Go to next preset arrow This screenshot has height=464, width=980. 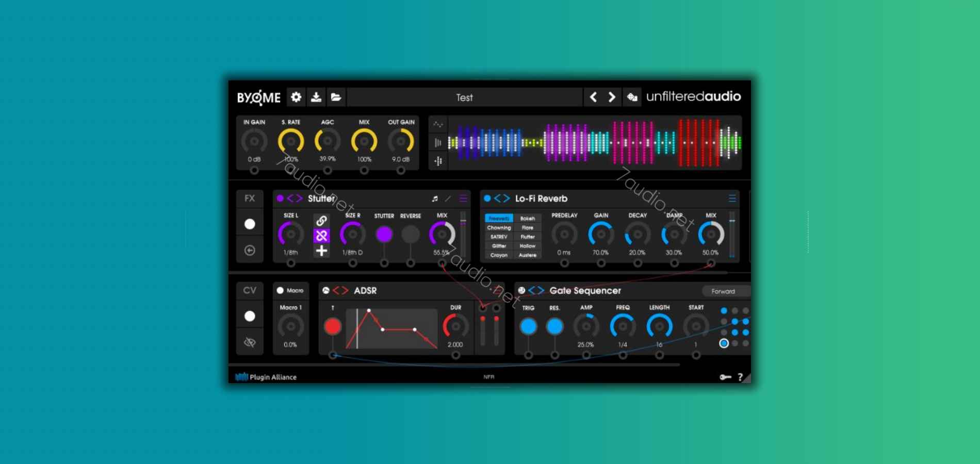coord(612,97)
